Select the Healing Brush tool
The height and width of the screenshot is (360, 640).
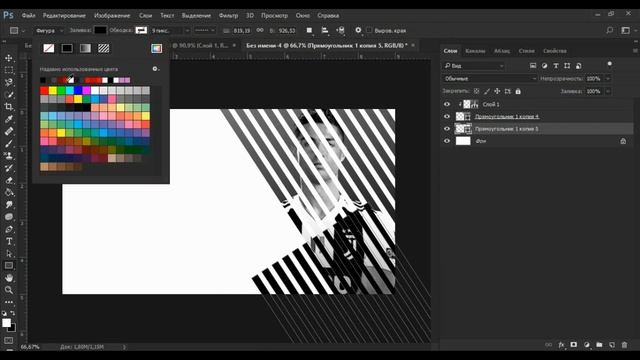(x=9, y=131)
